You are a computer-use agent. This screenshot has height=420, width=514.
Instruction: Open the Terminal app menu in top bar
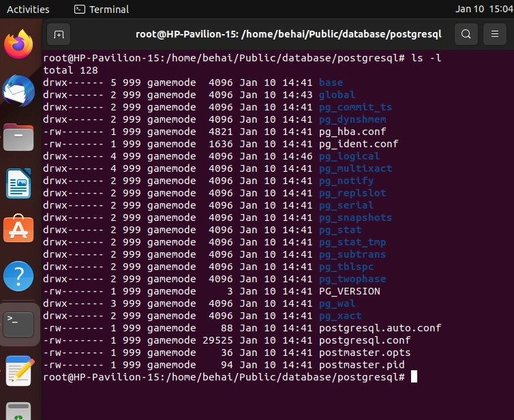(x=102, y=9)
